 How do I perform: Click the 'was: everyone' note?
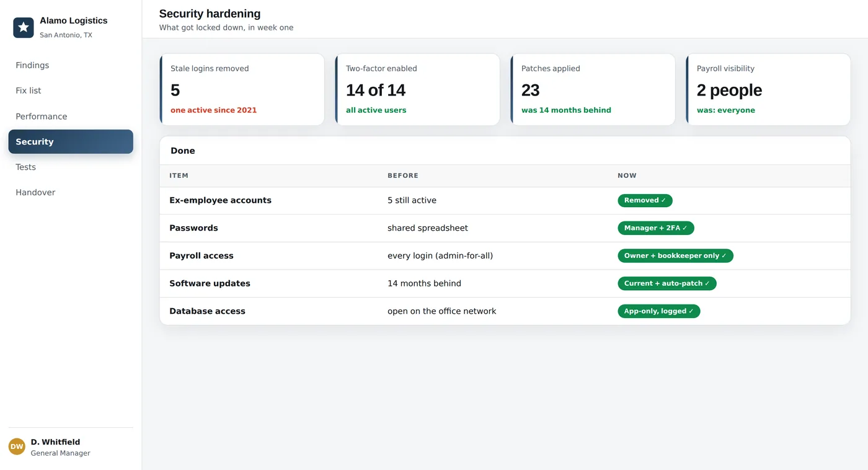tap(726, 110)
